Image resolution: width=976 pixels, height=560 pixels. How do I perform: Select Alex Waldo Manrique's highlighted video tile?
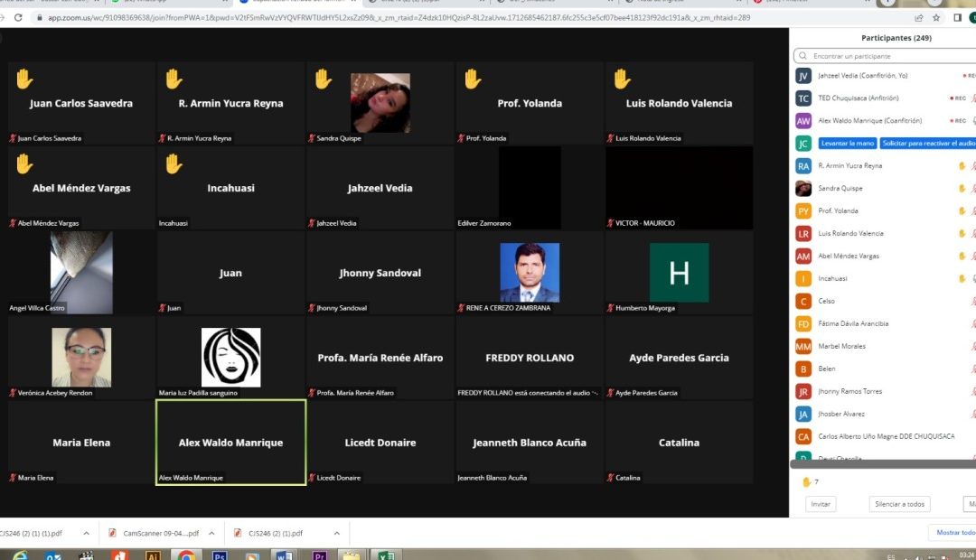pyautogui.click(x=230, y=442)
